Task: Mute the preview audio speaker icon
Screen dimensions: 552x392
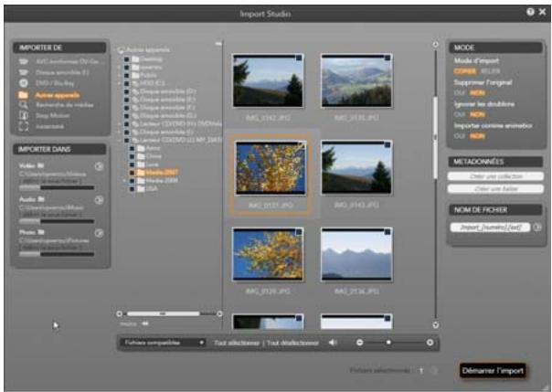Action: [333, 343]
